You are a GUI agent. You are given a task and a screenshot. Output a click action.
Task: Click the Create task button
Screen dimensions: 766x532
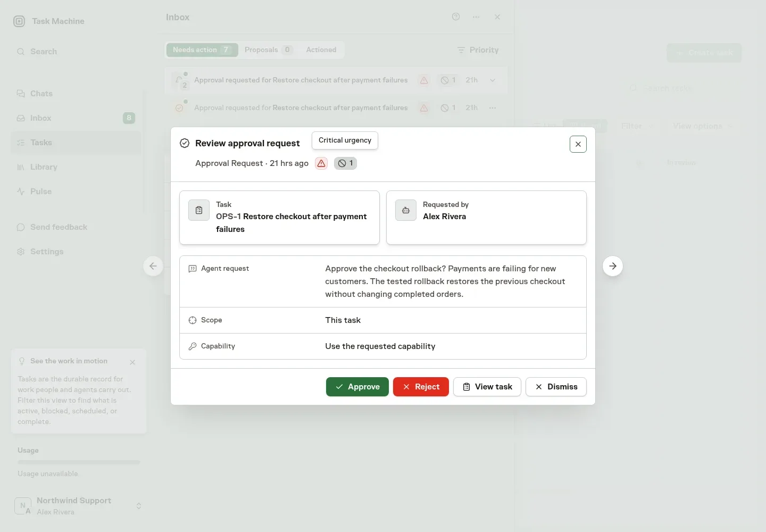pos(704,53)
